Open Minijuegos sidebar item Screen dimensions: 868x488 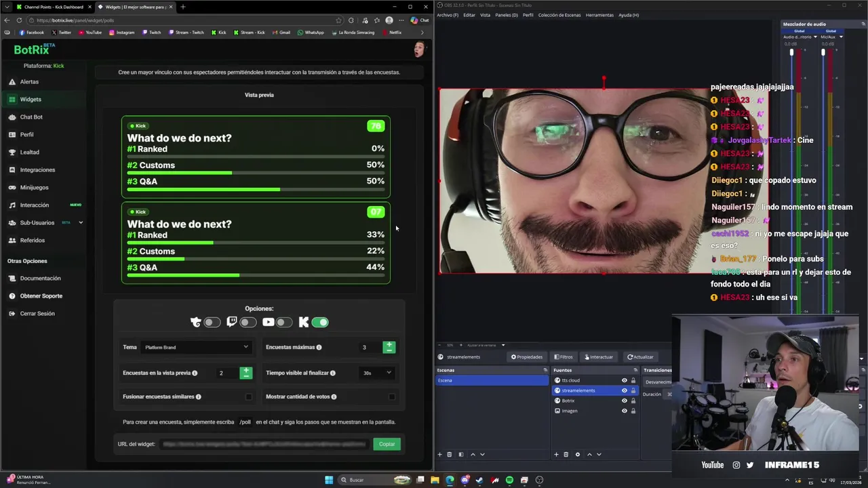(x=34, y=187)
